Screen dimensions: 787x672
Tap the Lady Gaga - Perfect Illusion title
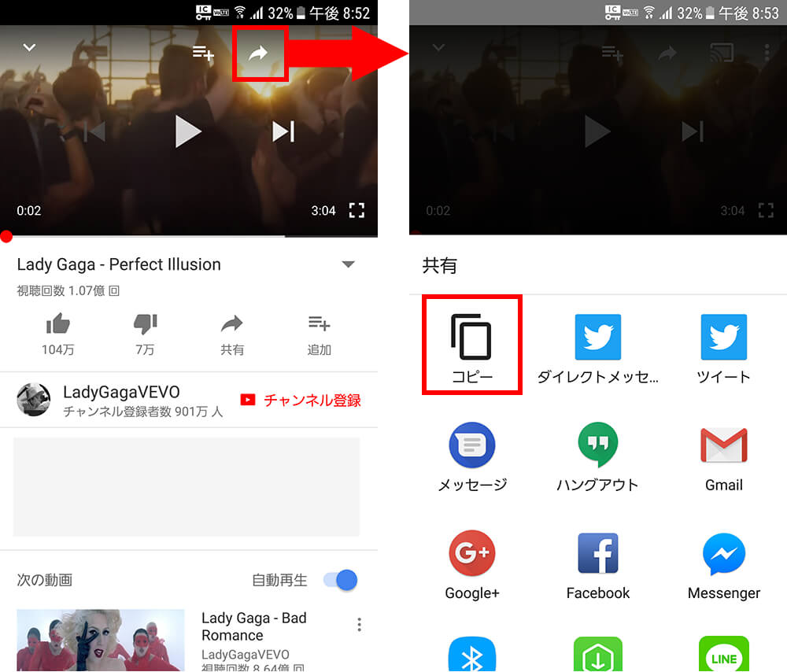point(119,264)
